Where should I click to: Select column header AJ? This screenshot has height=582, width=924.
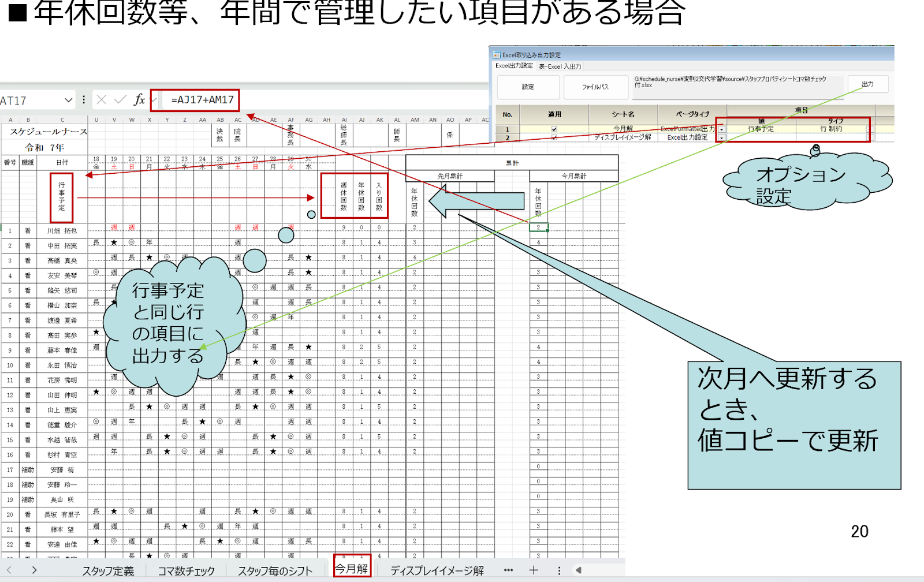pyautogui.click(x=362, y=120)
